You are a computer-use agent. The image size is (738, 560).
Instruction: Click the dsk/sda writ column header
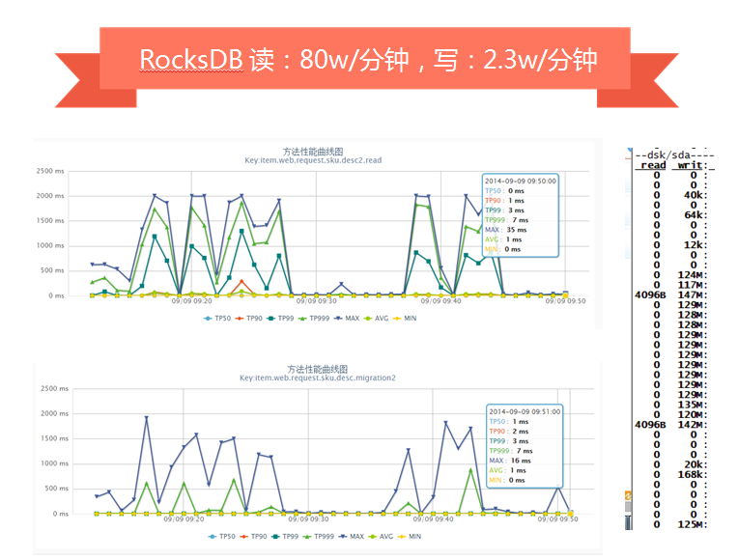690,165
